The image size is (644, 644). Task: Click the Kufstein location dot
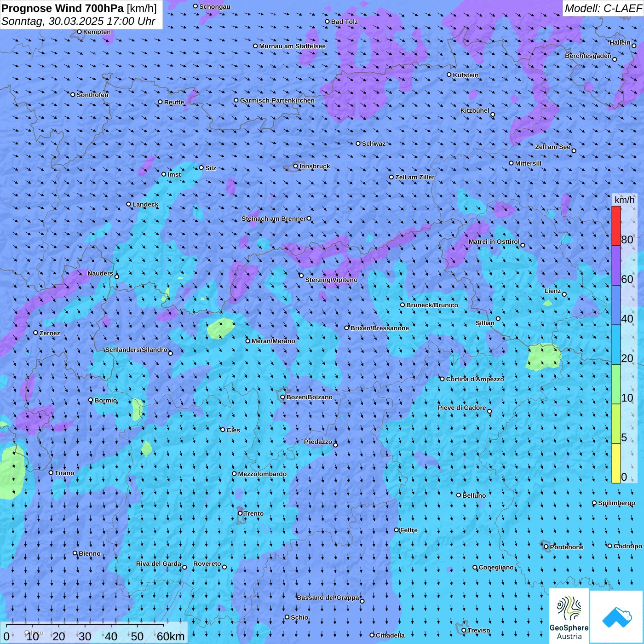click(x=449, y=75)
